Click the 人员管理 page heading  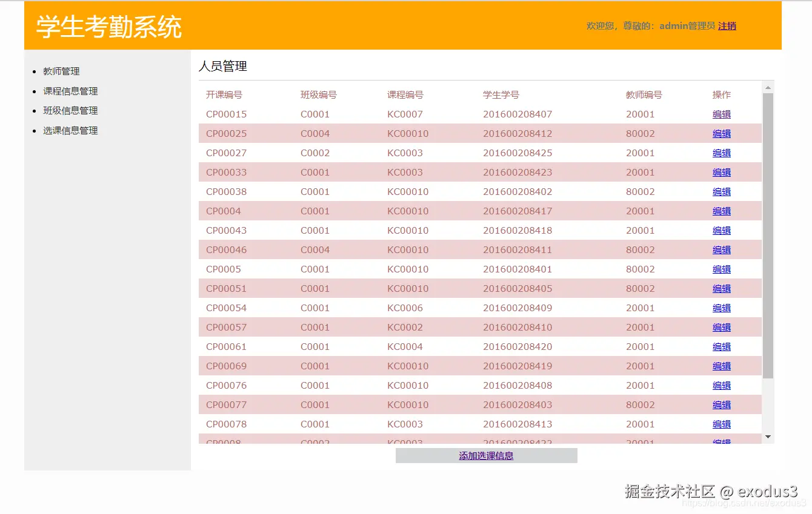(223, 67)
